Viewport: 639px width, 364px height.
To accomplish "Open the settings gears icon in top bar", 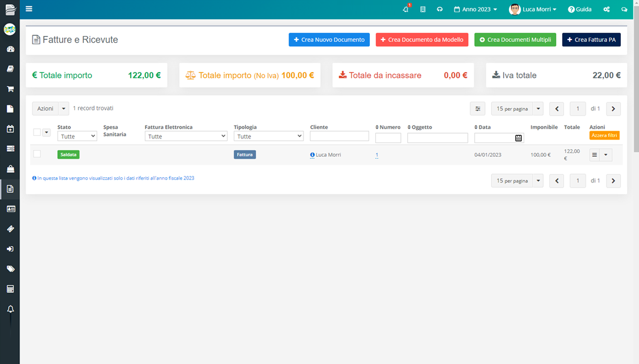I will point(607,9).
